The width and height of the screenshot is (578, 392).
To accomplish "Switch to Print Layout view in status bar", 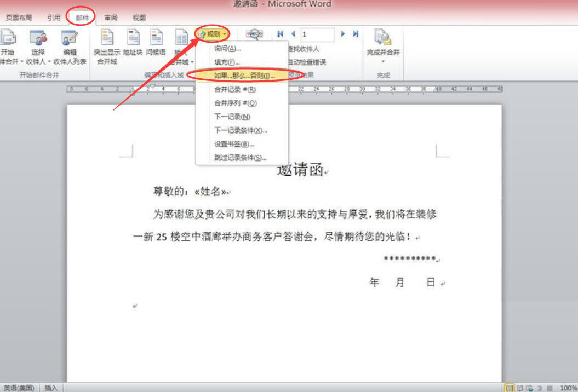I will 510,388.
